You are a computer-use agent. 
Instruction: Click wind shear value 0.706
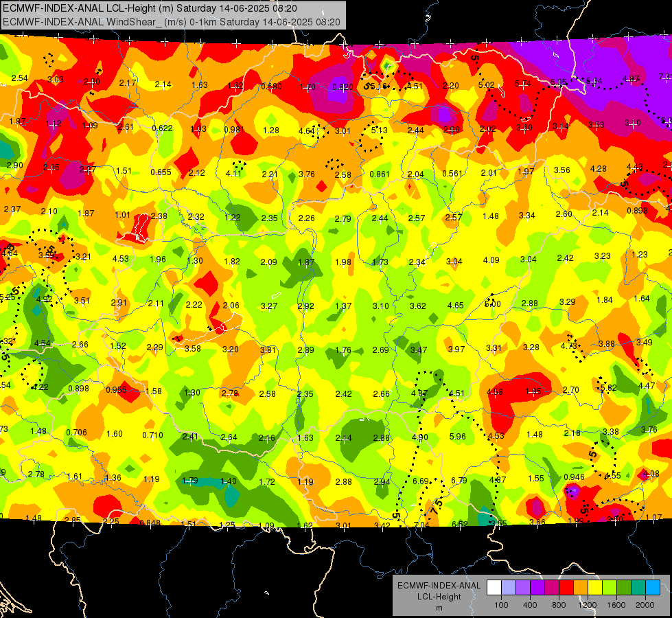click(x=76, y=433)
